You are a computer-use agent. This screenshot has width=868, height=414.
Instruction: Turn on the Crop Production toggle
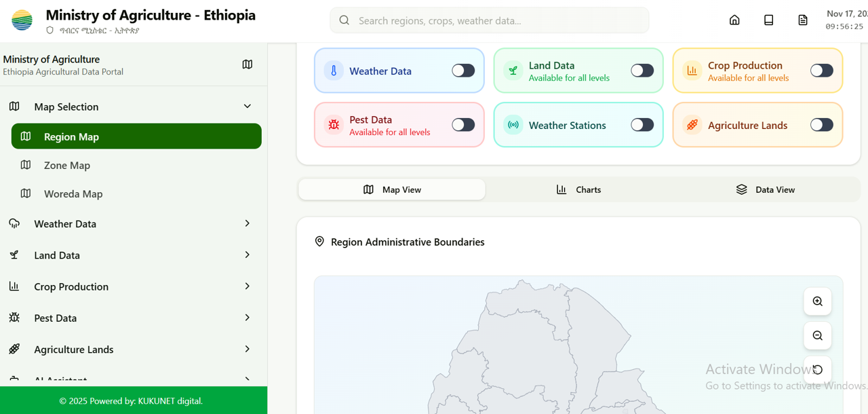point(821,70)
